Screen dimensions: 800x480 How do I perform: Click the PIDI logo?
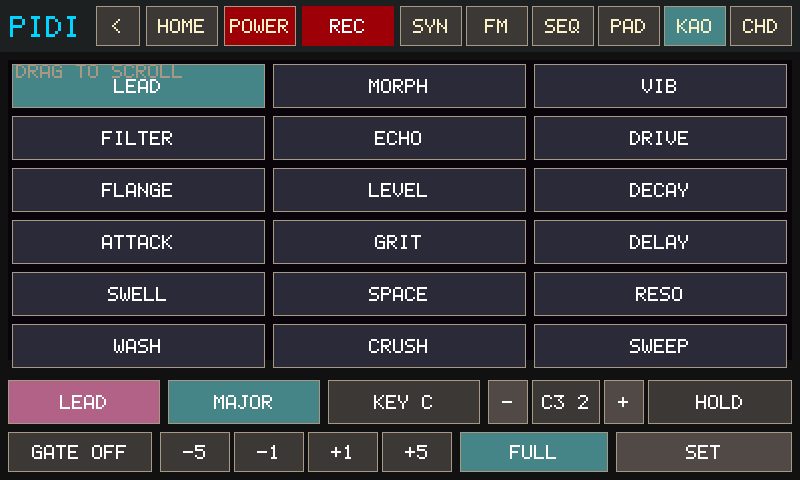[43, 27]
